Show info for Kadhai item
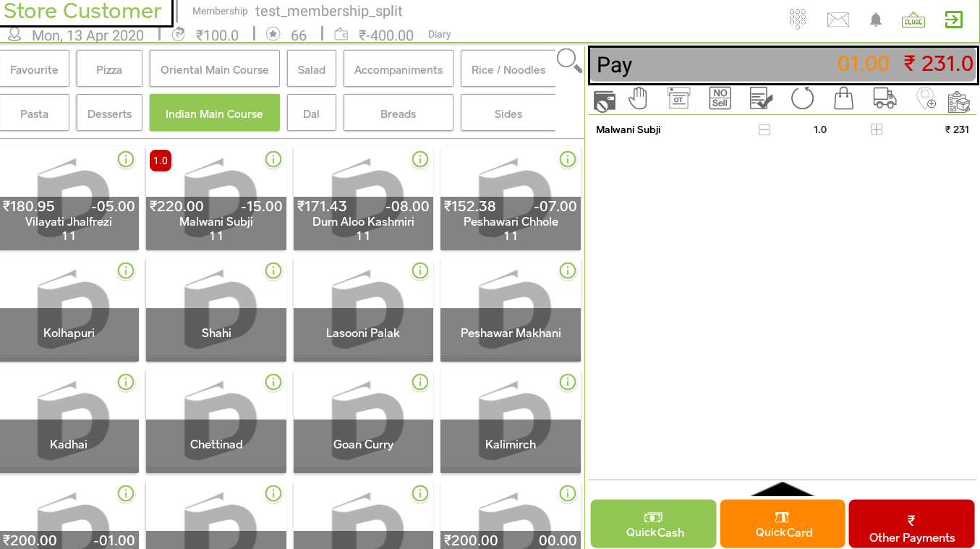This screenshot has height=549, width=980. click(126, 382)
